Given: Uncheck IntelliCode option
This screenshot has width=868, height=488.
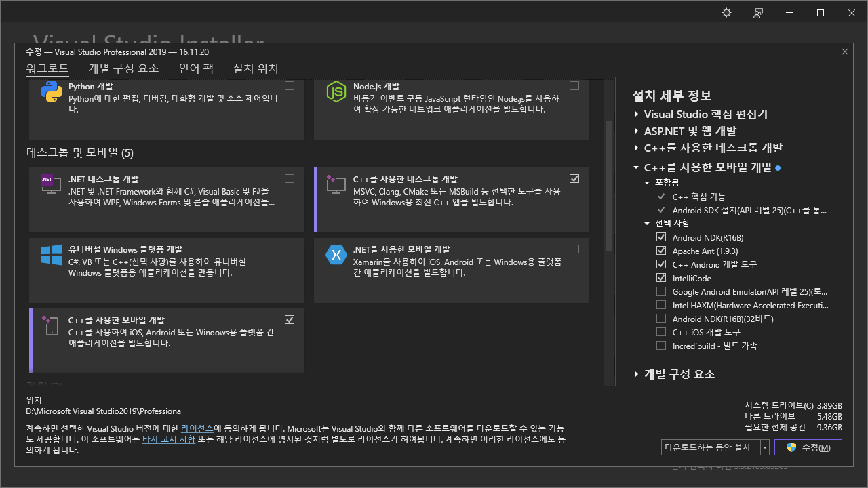Looking at the screenshot, I should (661, 278).
